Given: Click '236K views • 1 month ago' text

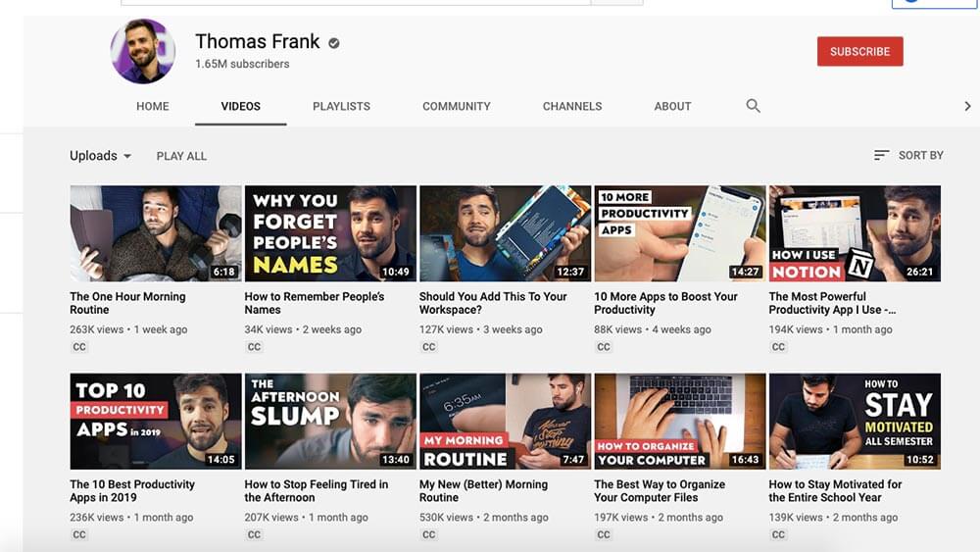Looking at the screenshot, I should pos(131,518).
